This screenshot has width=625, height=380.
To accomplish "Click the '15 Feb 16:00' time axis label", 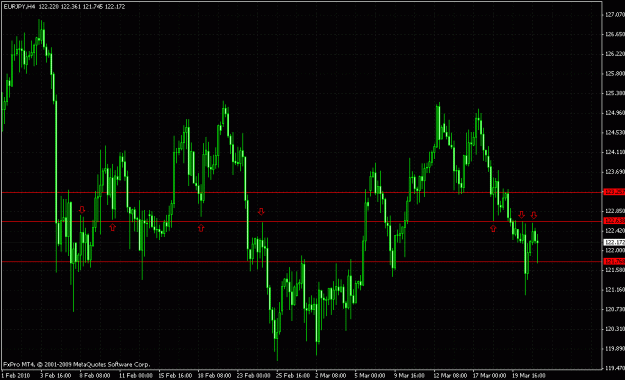I will coord(175,375).
